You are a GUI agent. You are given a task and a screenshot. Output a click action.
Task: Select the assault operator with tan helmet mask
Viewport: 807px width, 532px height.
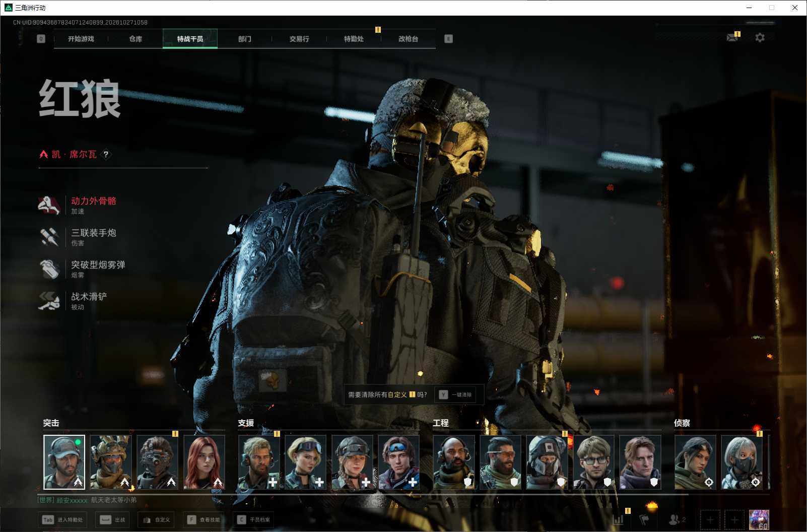111,462
